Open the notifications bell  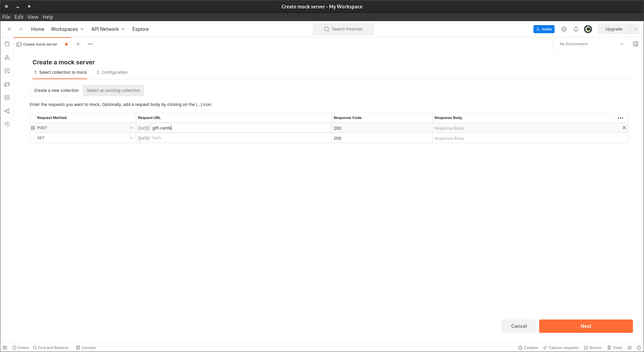pos(576,29)
